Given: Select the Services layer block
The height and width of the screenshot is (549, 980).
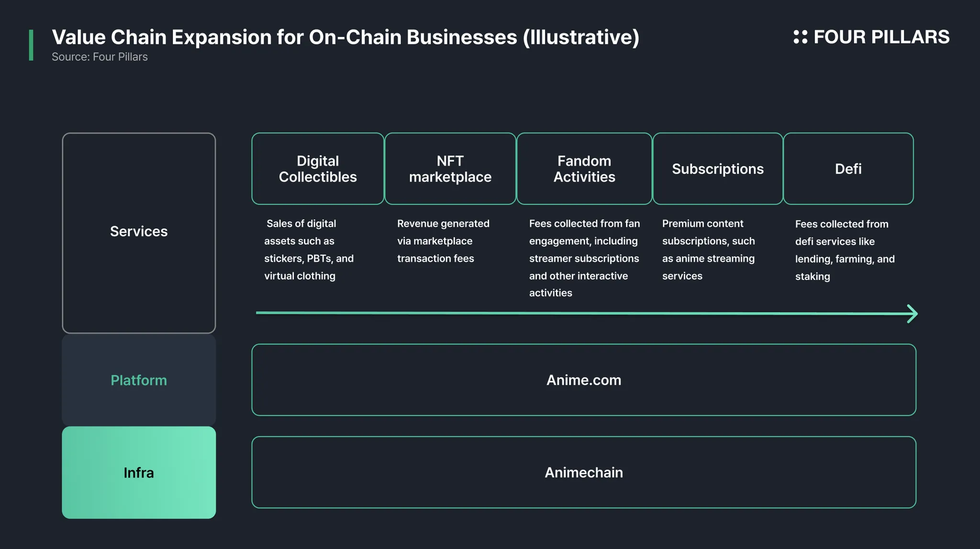Looking at the screenshot, I should (139, 233).
